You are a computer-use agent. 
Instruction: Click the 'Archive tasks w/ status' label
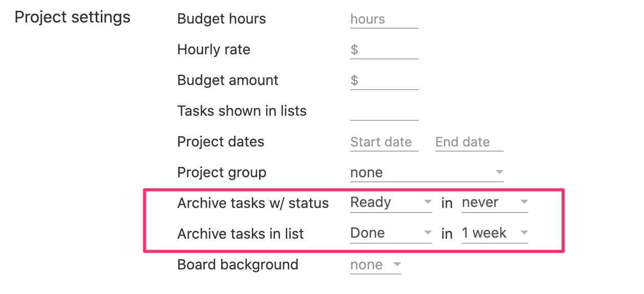pyautogui.click(x=253, y=203)
